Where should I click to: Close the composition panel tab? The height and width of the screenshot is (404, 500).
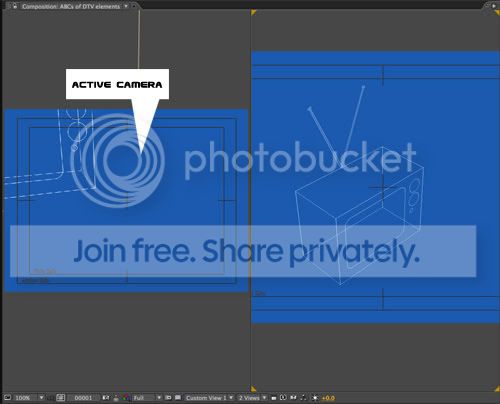click(134, 6)
